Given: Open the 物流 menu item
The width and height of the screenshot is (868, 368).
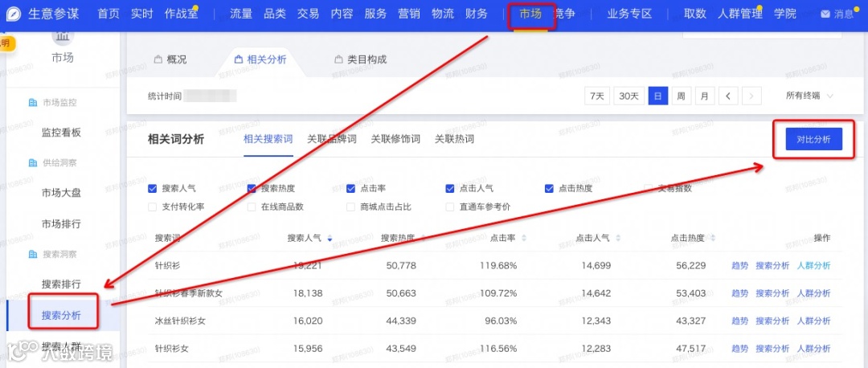Looking at the screenshot, I should coord(443,14).
